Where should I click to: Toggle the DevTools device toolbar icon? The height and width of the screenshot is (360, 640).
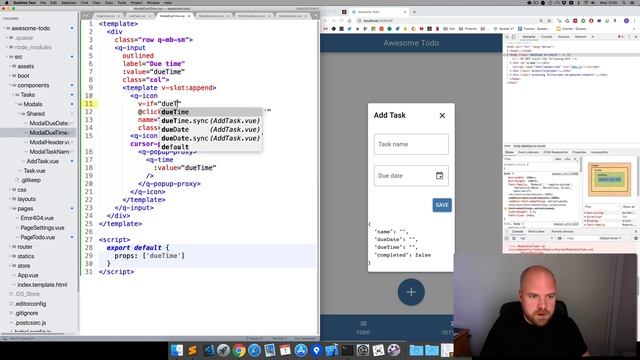point(513,37)
